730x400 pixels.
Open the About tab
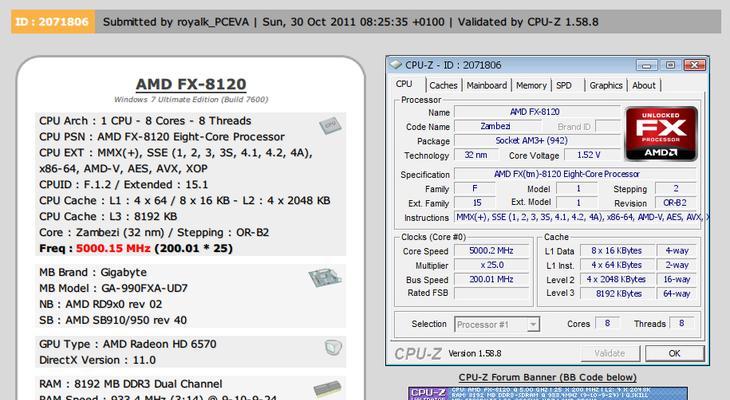pyautogui.click(x=644, y=85)
